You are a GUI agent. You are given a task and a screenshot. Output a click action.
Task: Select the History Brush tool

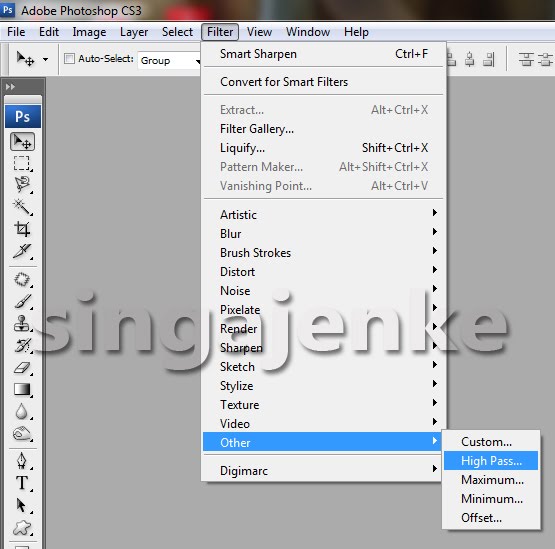pos(22,345)
